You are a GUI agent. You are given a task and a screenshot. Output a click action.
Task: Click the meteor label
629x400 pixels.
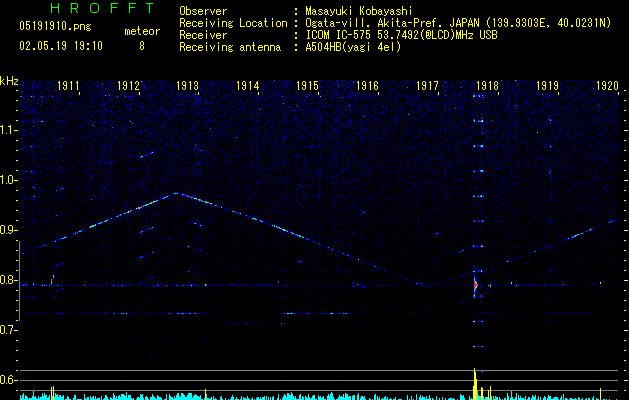[x=142, y=31]
